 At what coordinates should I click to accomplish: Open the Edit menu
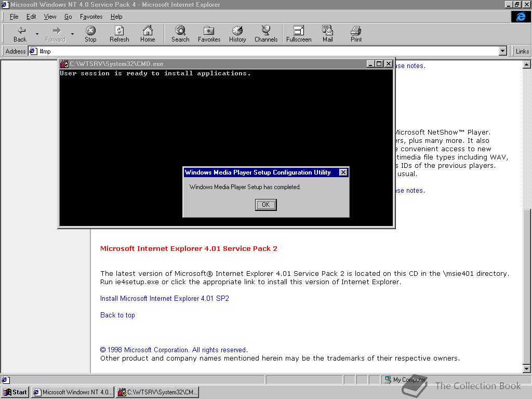click(x=31, y=17)
